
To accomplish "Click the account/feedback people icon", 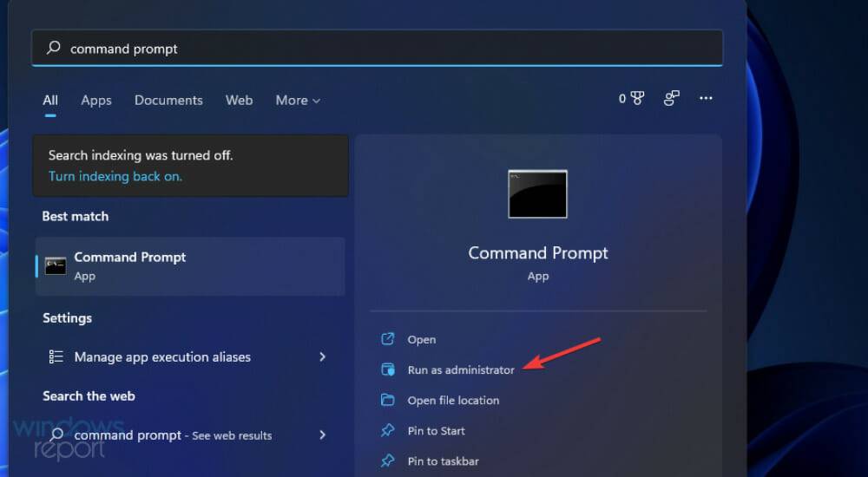I will (x=672, y=99).
